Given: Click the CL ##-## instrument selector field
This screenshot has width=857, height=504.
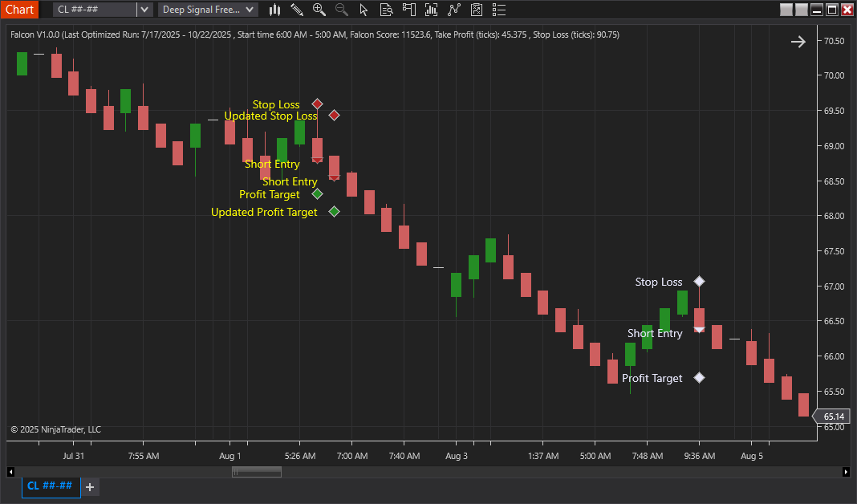Looking at the screenshot, I should 95,10.
